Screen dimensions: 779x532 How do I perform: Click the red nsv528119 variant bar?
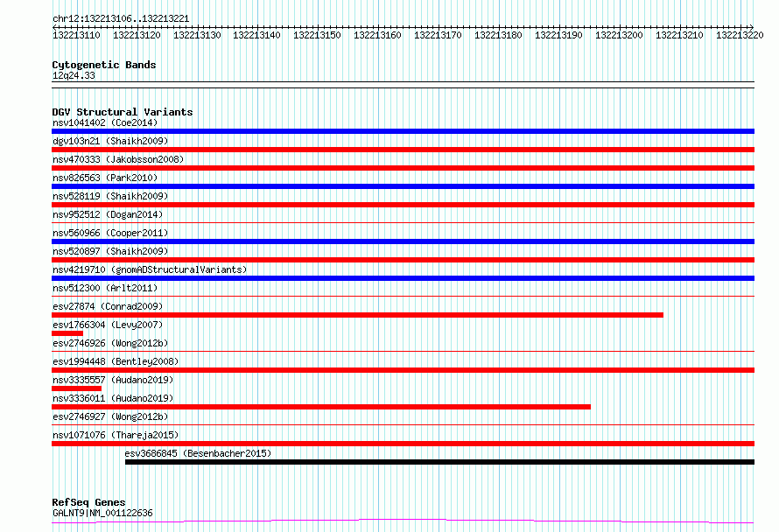[403, 205]
